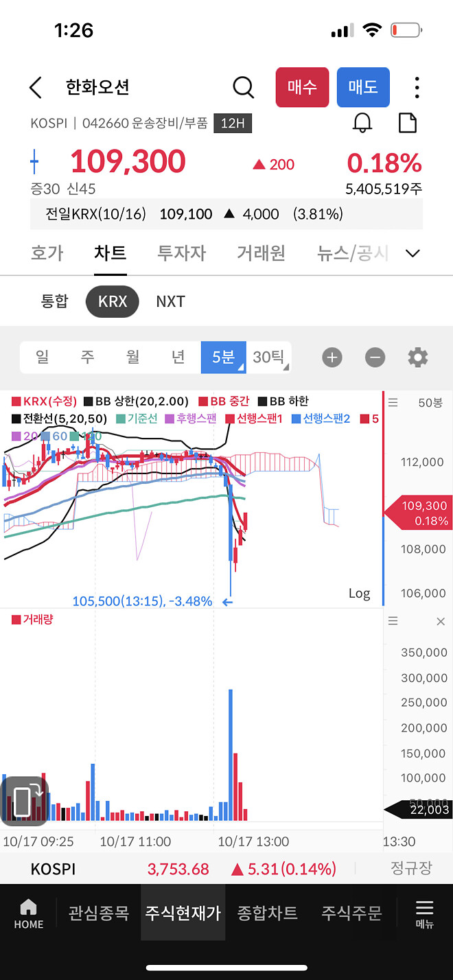
Task: Tap the screen rotation icon
Action: [x=26, y=800]
